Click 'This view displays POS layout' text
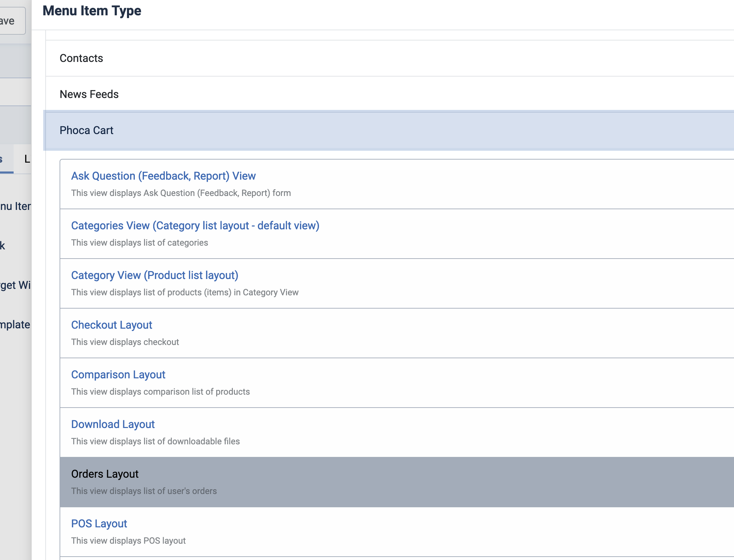The image size is (734, 560). coord(128,541)
